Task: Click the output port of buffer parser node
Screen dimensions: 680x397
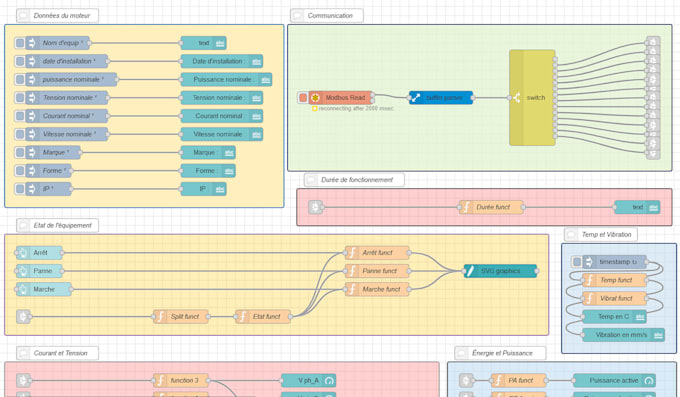Action: tap(473, 98)
